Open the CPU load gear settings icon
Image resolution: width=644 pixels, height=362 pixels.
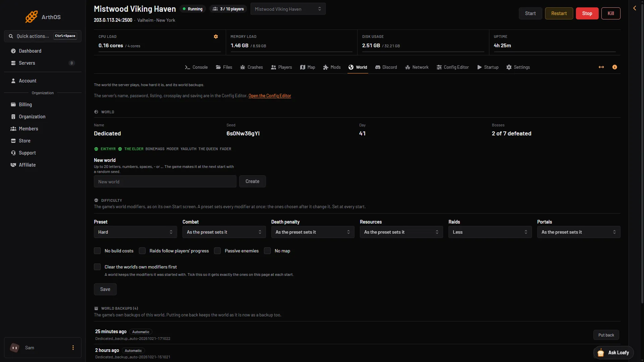216,37
